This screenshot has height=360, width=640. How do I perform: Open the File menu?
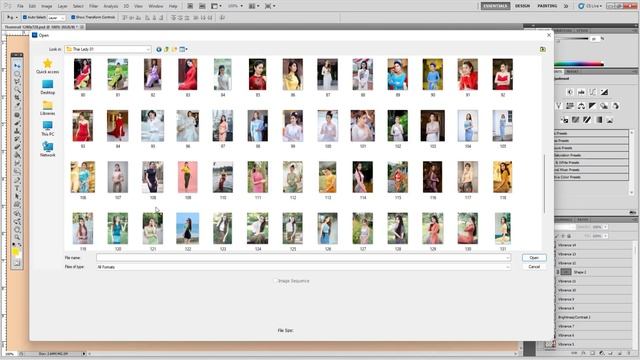coord(20,7)
